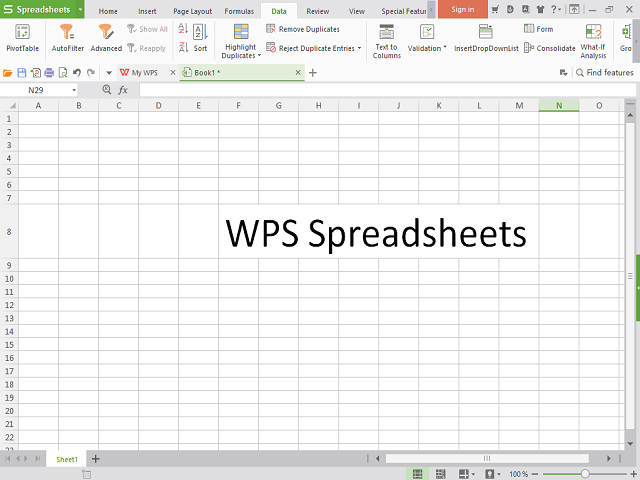Screen dimensions: 640x480
Task: Click Reapply filter
Action: coord(146,48)
